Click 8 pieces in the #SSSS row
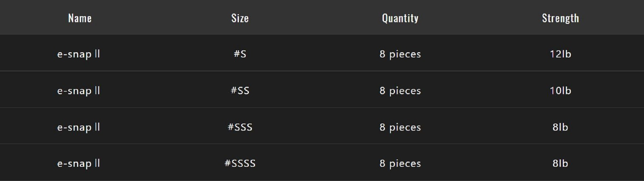 tap(400, 163)
